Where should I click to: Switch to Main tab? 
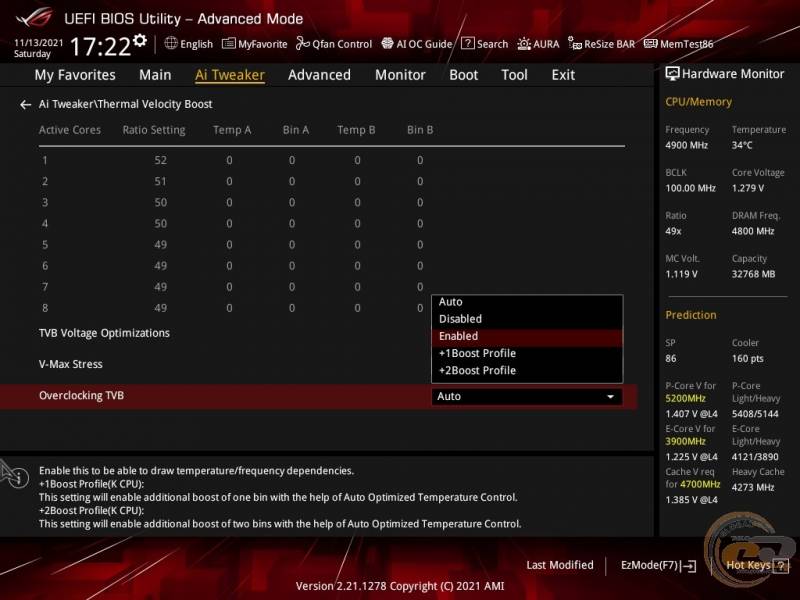[x=155, y=75]
